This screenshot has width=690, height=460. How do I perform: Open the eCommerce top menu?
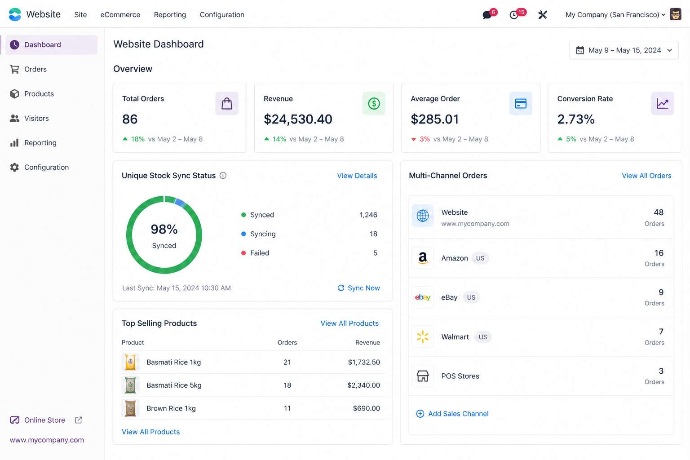click(120, 15)
